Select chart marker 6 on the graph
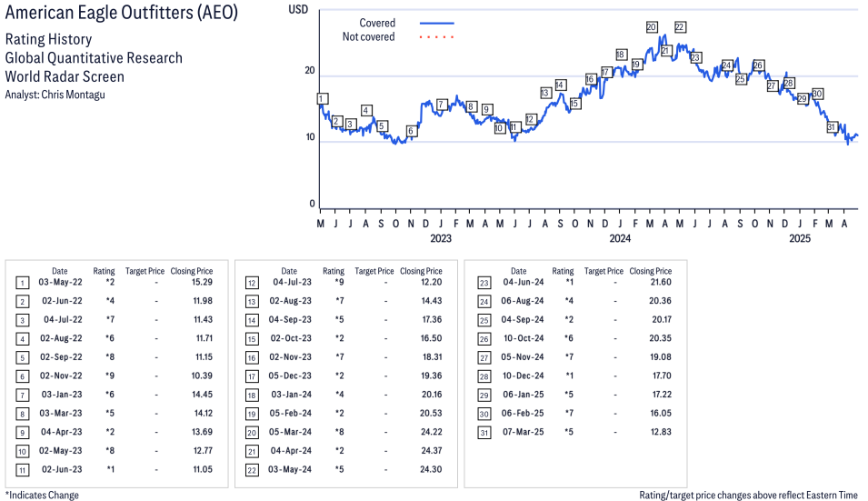The width and height of the screenshot is (868, 501). (411, 131)
